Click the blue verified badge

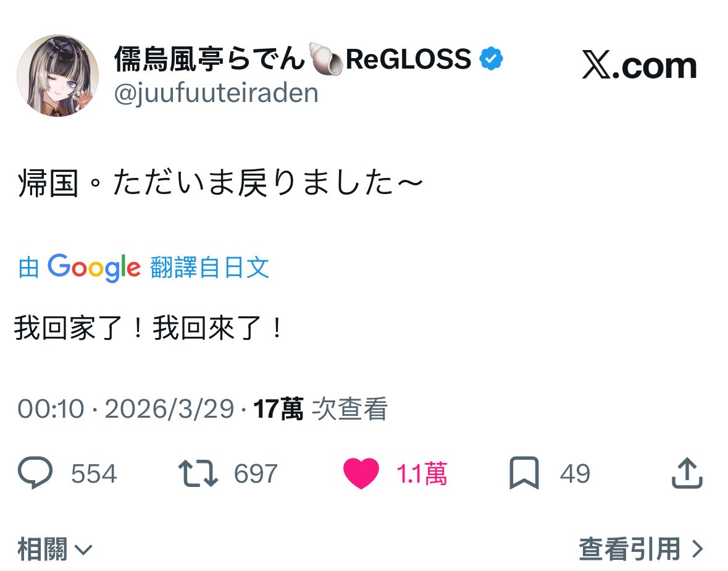click(492, 59)
